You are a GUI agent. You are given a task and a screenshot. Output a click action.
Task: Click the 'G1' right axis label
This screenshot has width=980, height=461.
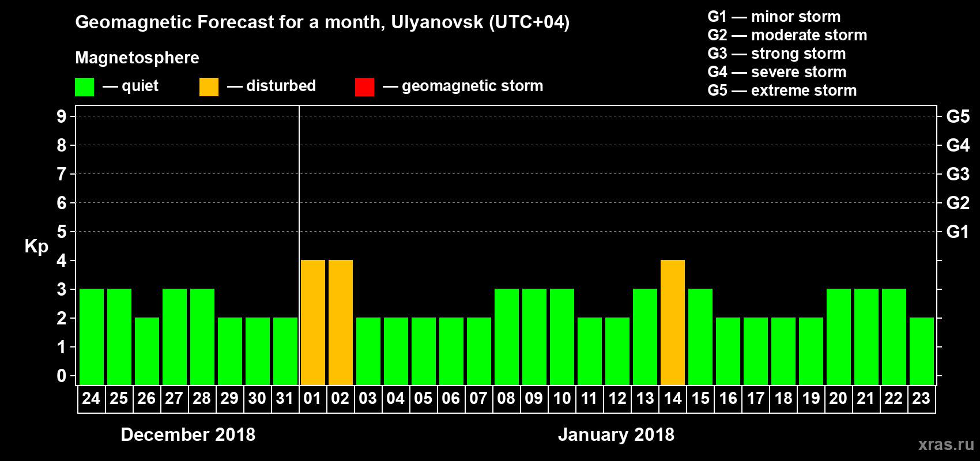[x=958, y=232]
